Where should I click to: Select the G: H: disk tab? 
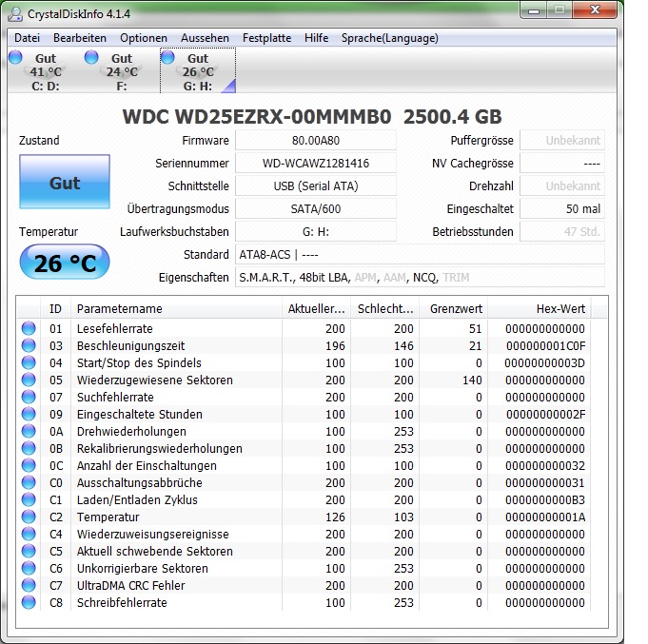pos(198,71)
